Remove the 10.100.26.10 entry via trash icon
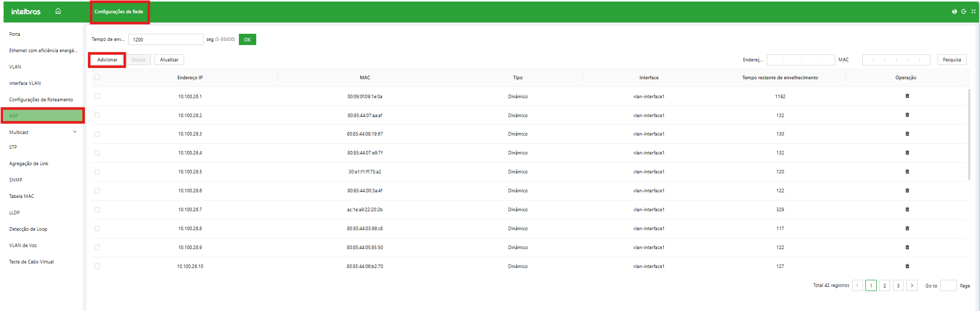980x311 pixels. pos(907,266)
